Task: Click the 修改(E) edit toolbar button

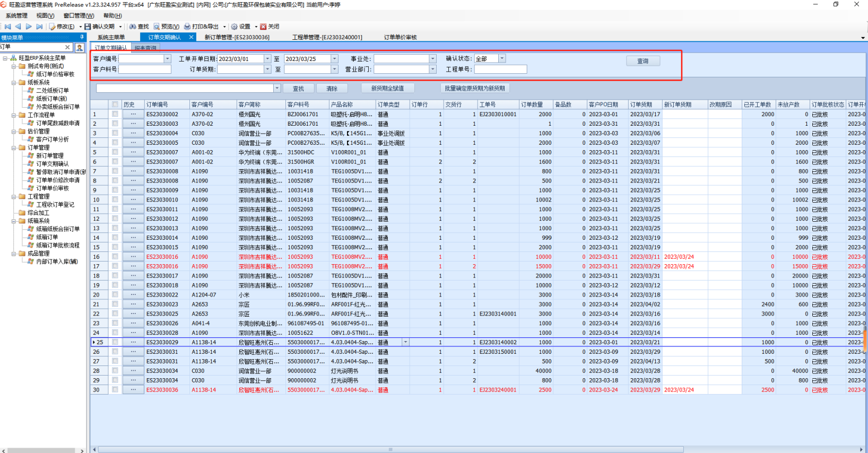Action: [63, 27]
